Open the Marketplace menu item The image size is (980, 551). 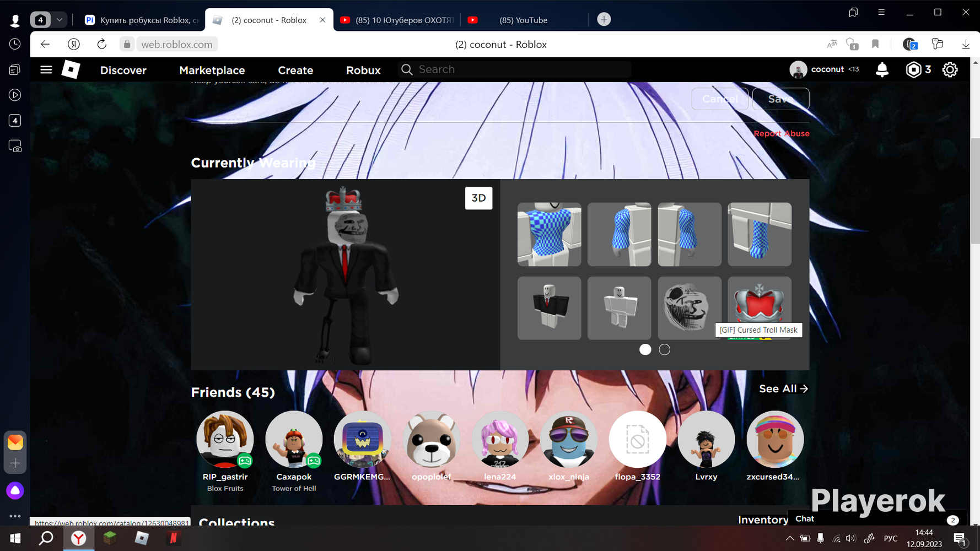pyautogui.click(x=212, y=70)
